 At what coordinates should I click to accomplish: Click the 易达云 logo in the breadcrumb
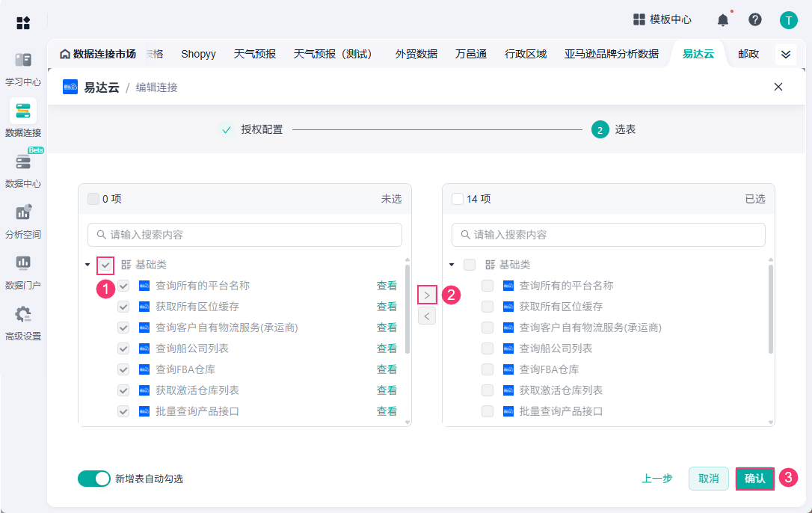pyautogui.click(x=70, y=87)
